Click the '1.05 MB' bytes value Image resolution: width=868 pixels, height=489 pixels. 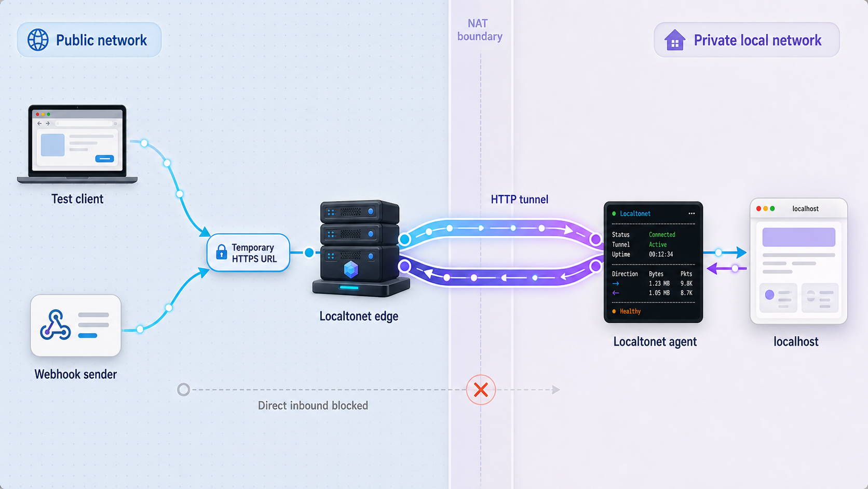[x=659, y=293]
